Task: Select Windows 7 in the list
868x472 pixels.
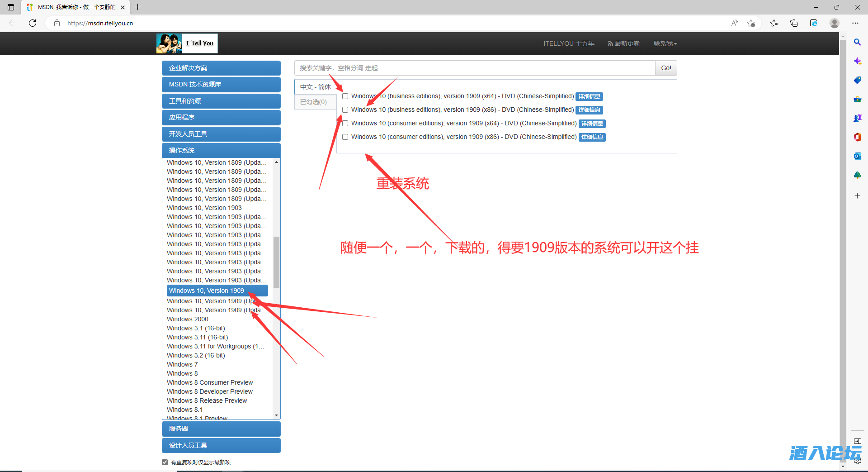Action: click(x=182, y=364)
